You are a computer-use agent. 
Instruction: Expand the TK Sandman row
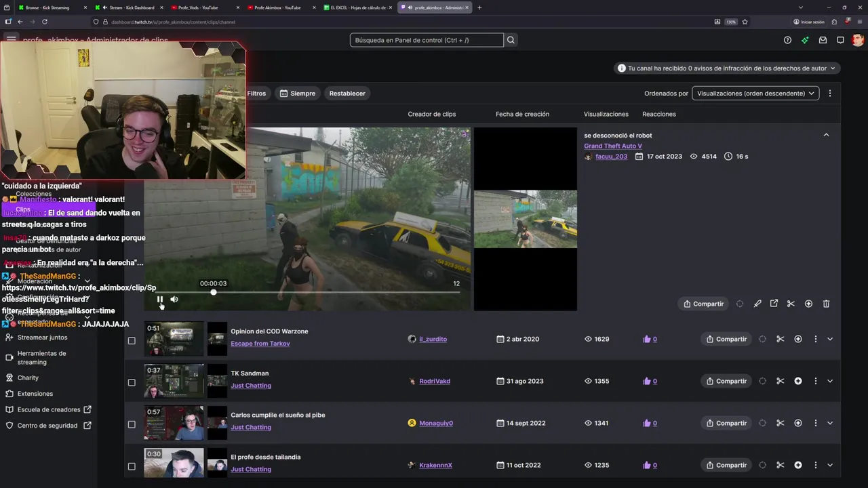click(830, 381)
